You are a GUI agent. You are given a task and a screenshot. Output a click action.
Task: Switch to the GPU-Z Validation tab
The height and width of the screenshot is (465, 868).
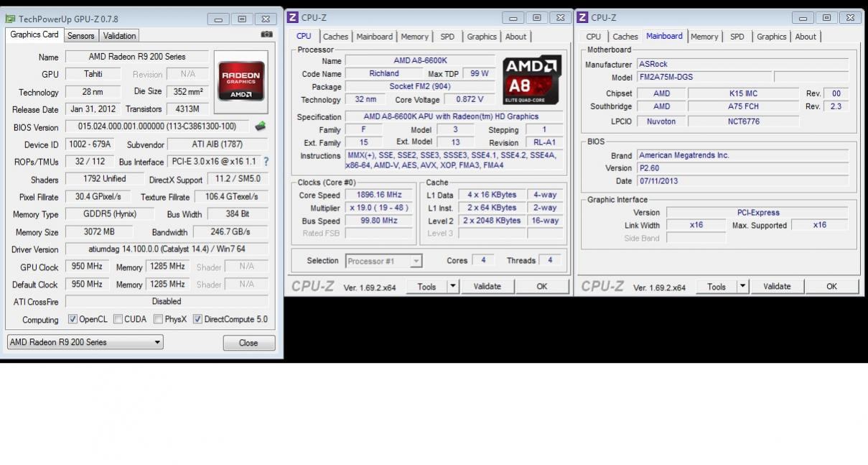click(x=119, y=35)
